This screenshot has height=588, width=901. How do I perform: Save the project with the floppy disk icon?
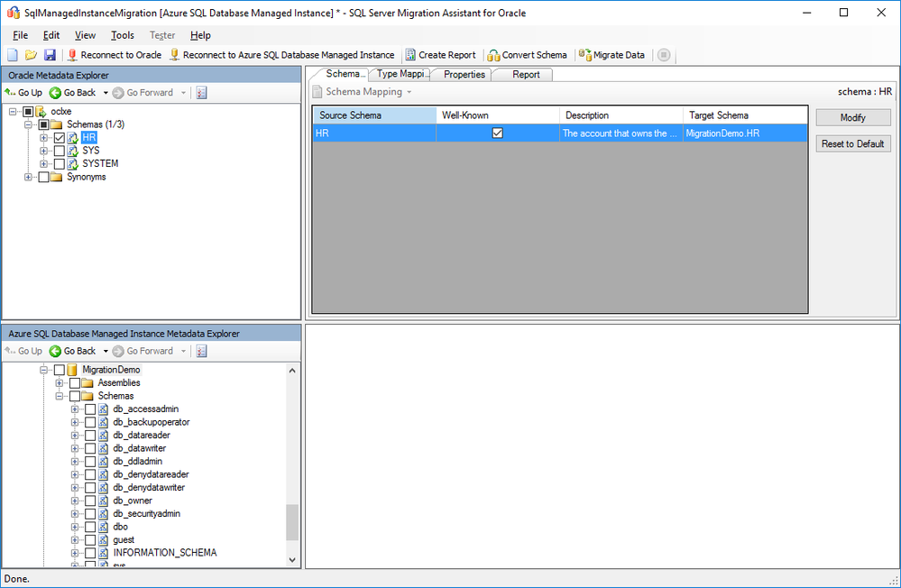click(50, 55)
